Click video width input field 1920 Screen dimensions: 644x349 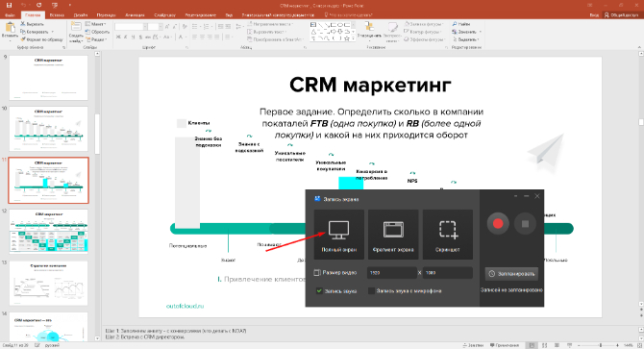point(392,273)
